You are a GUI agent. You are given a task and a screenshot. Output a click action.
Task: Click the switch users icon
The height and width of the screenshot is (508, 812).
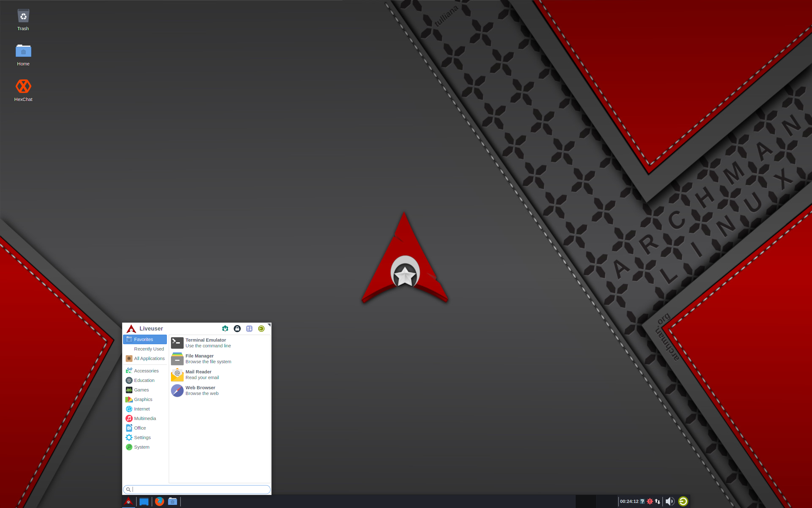(249, 328)
